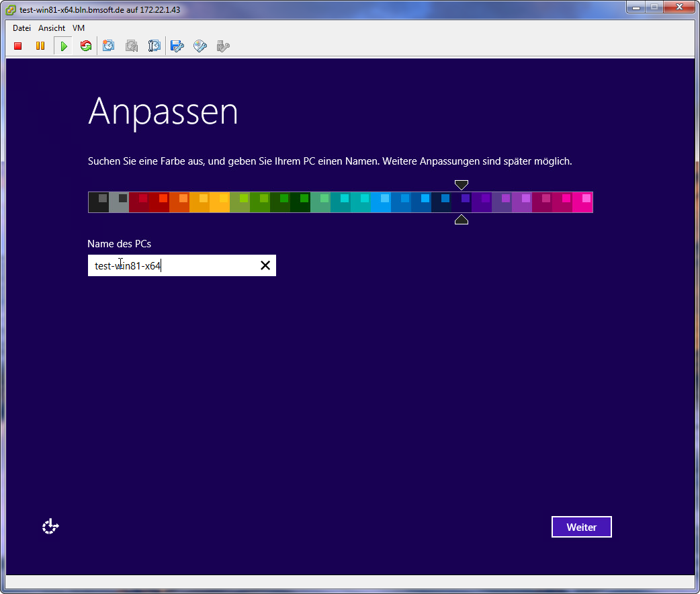Screen dimensions: 700x594
Task: Click the currently selected indigo swatch
Action: (x=462, y=202)
